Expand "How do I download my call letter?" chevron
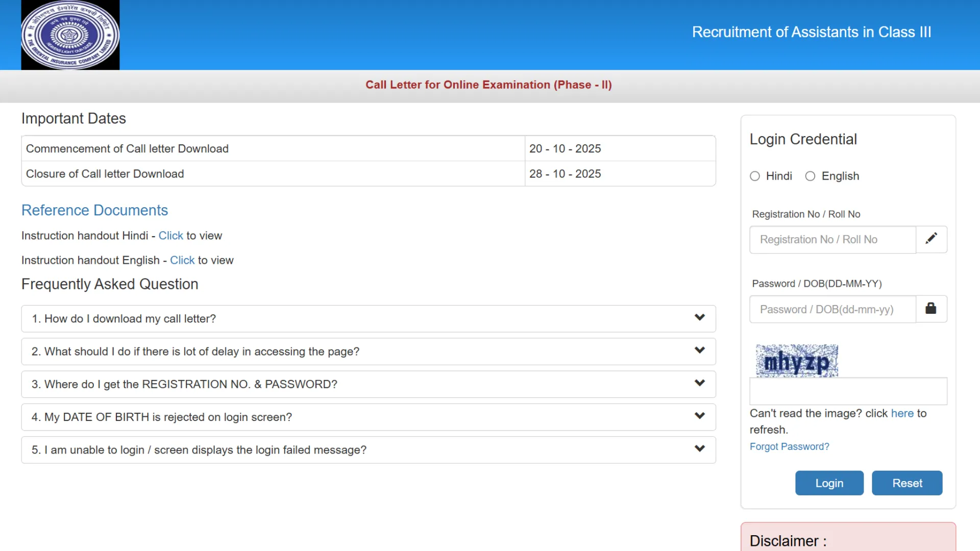The height and width of the screenshot is (551, 980). pyautogui.click(x=699, y=318)
